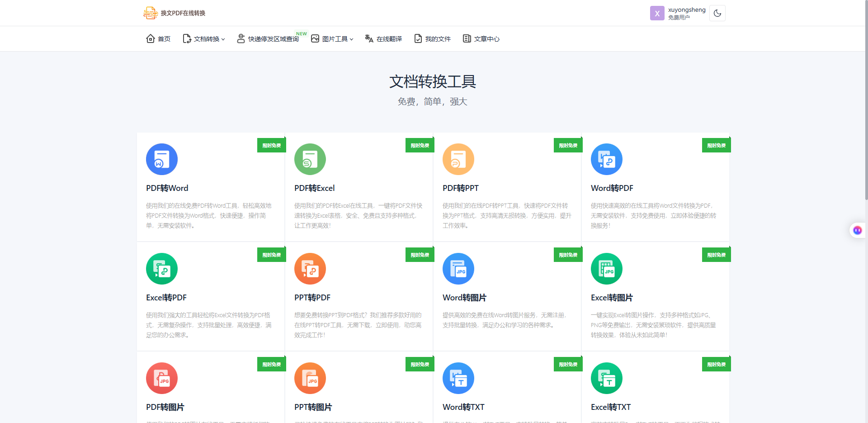Click the home icon in navigation
868x423 pixels.
151,38
